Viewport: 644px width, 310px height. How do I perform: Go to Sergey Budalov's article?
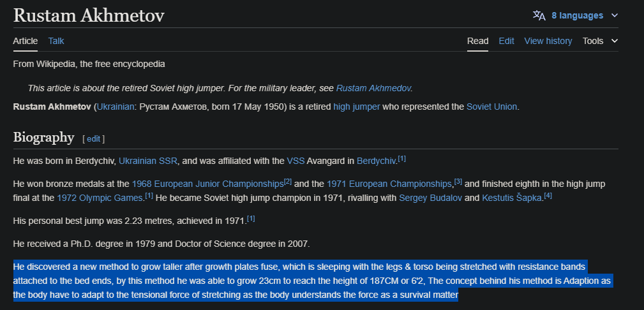430,197
